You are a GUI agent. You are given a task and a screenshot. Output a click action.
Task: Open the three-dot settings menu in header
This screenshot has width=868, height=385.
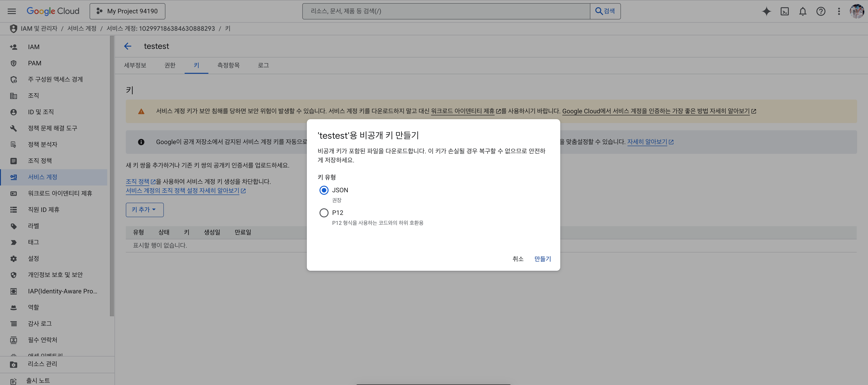839,11
